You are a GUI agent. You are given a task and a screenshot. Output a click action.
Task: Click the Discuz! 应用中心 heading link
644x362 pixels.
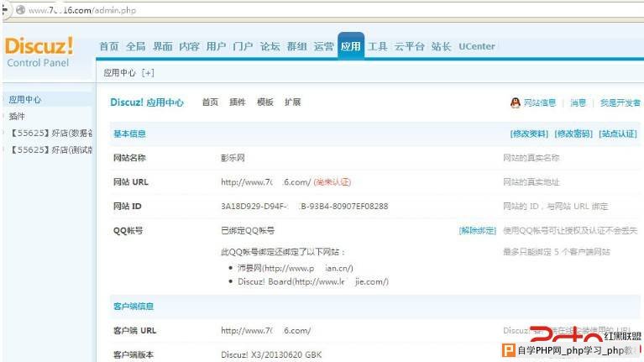point(147,102)
